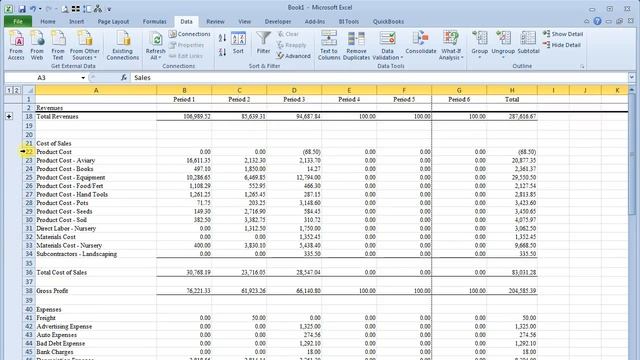Screen dimensions: 640x360
Task: Click Remove Duplicates
Action: click(356, 45)
